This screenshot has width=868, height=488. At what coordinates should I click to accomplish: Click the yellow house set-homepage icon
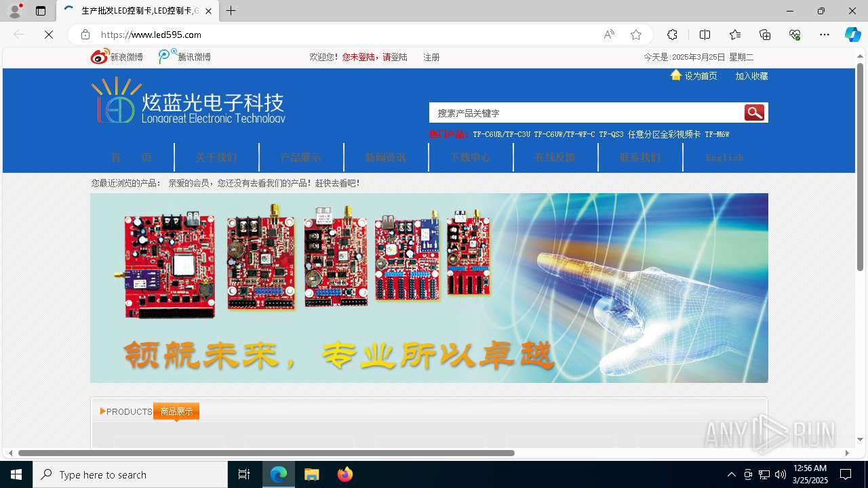(x=676, y=75)
